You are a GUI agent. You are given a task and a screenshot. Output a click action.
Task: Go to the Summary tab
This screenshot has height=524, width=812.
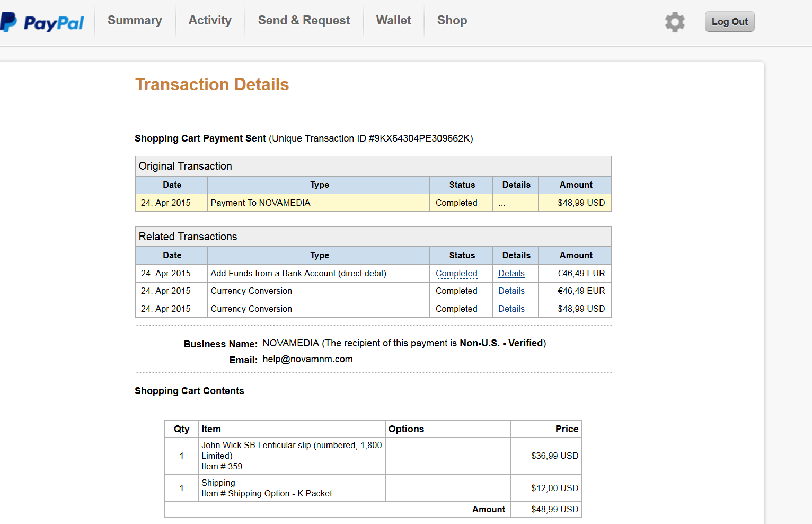[x=135, y=20]
